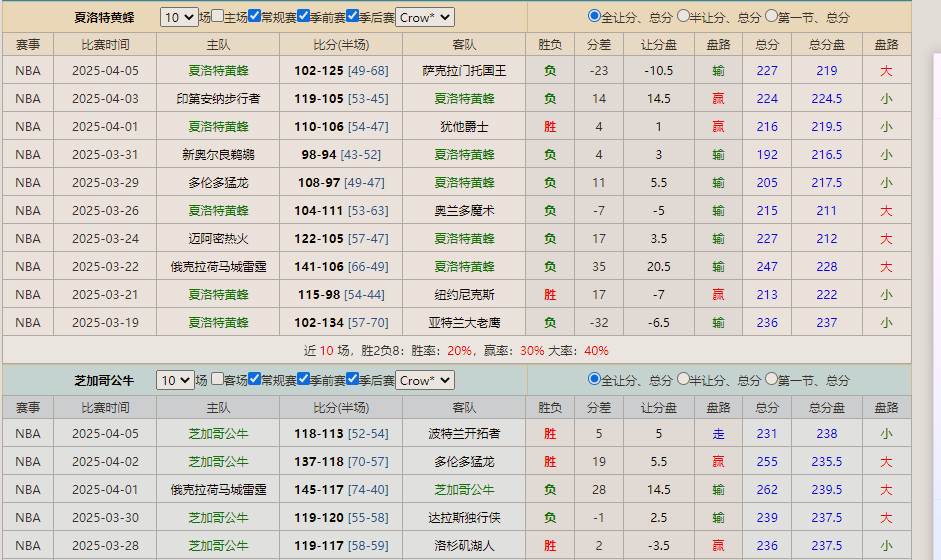
Task: Expand the game count dropdown for 芝加哥公牛
Action: tap(176, 381)
